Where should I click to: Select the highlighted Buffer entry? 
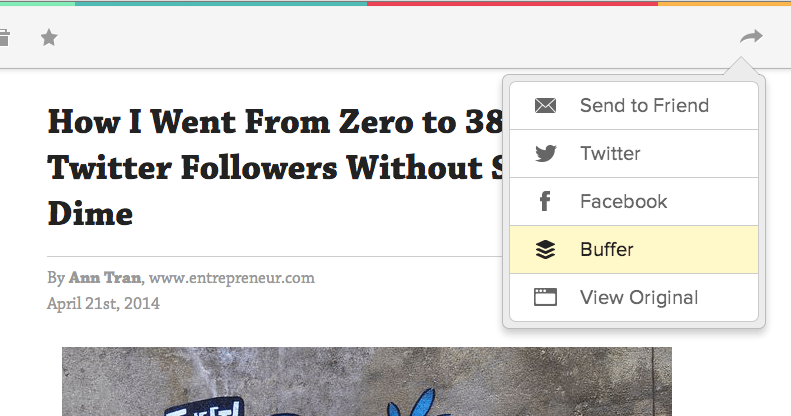[634, 249]
